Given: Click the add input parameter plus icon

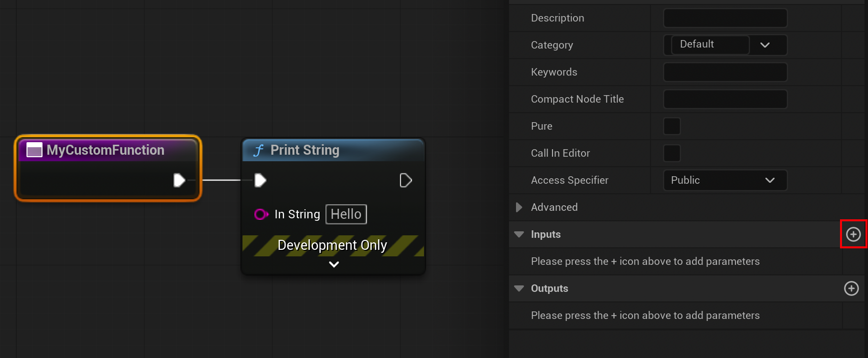Looking at the screenshot, I should 853,234.
